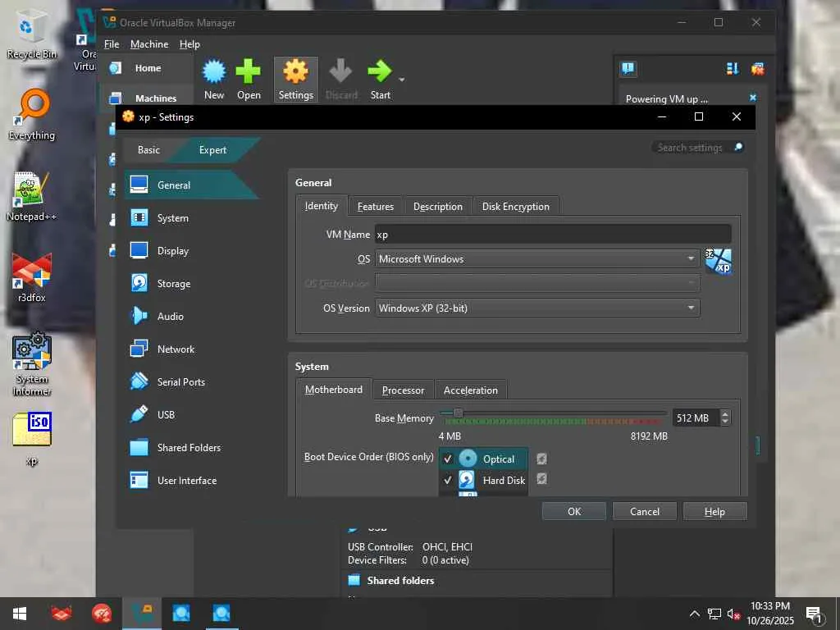Expand the Start button dropdown arrow
840x630 pixels.
tap(402, 80)
